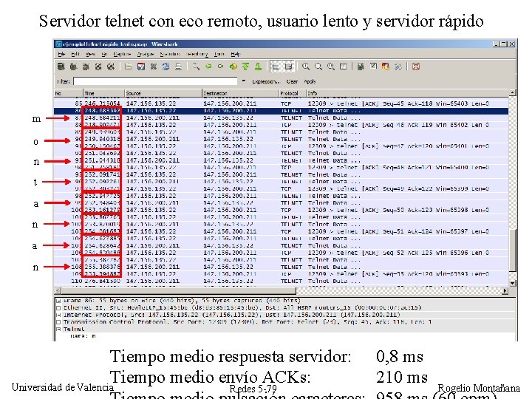Collapse the Telnet details row
Image resolution: width=532 pixels, height=399 pixels.
click(x=58, y=329)
